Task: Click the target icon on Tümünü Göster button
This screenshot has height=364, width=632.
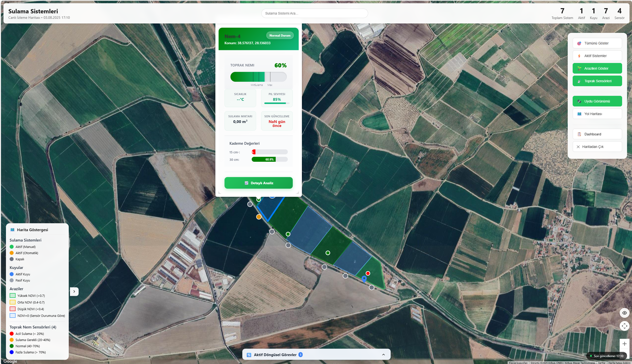Action: tap(579, 43)
